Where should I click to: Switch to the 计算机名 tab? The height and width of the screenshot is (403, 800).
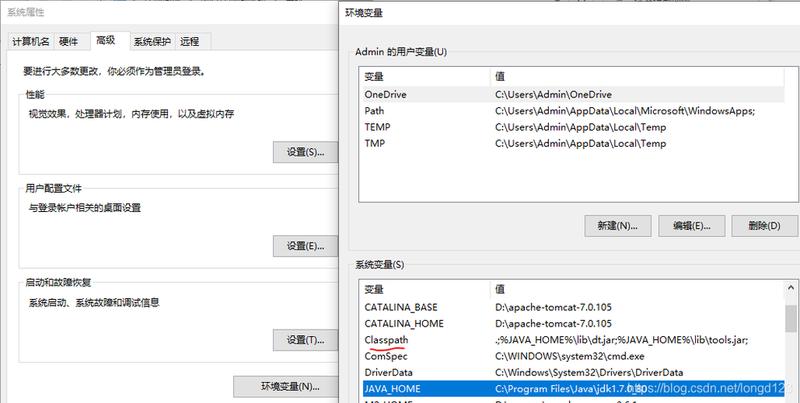click(x=31, y=42)
